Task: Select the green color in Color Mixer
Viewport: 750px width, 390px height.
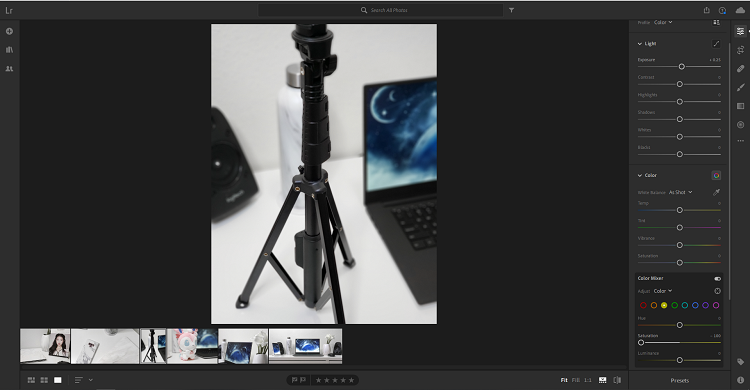Action: 674,305
